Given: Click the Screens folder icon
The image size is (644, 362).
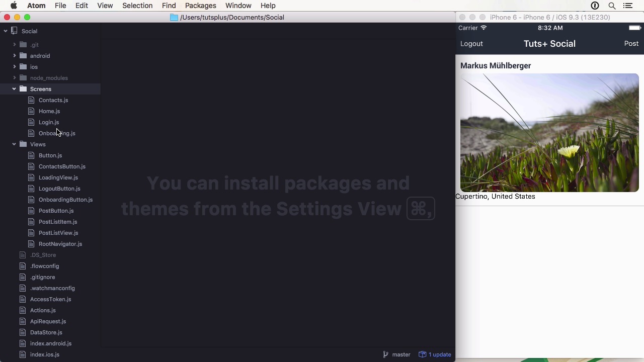Looking at the screenshot, I should [23, 89].
